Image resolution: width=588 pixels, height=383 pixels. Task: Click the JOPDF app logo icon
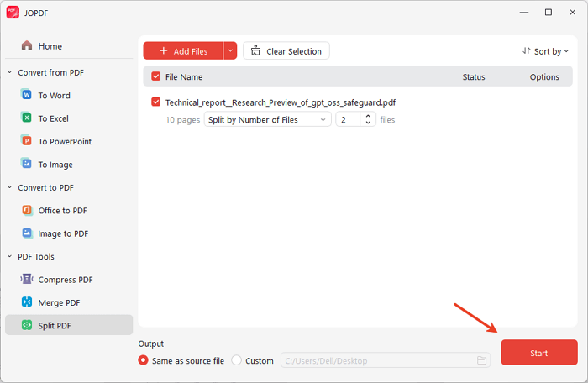point(13,13)
